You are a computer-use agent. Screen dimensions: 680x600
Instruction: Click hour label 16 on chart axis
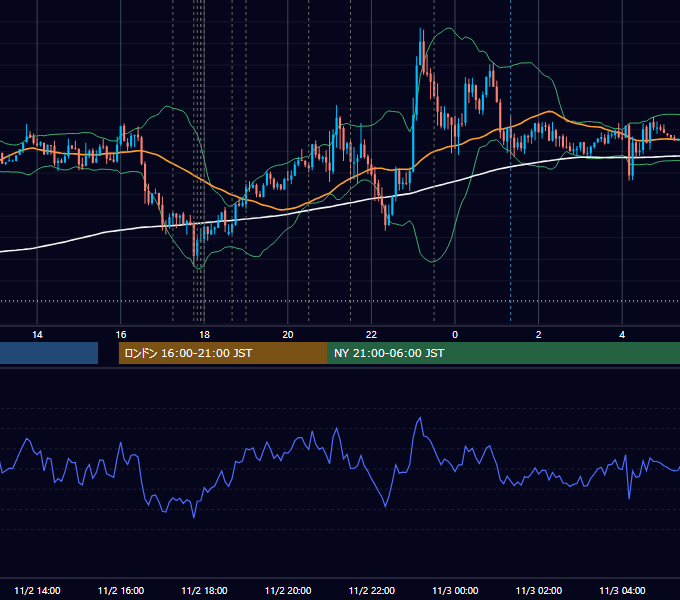coord(121,335)
